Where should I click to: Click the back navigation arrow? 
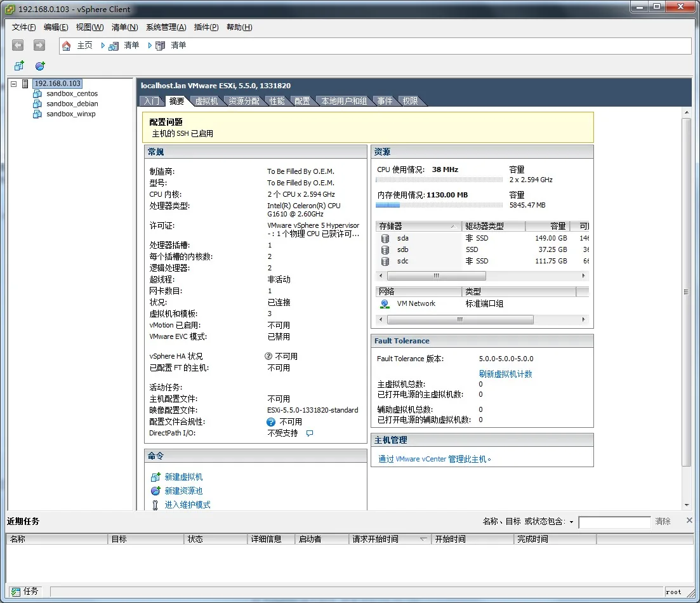click(18, 45)
